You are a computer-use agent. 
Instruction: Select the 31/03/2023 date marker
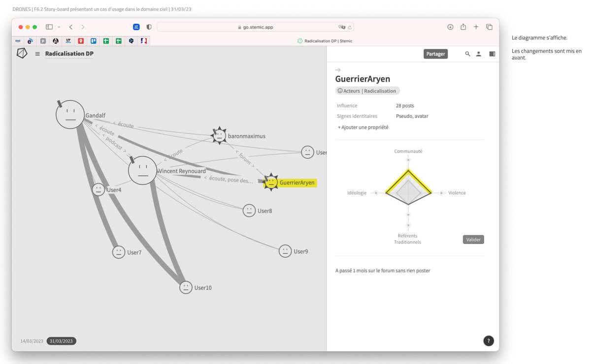61,340
